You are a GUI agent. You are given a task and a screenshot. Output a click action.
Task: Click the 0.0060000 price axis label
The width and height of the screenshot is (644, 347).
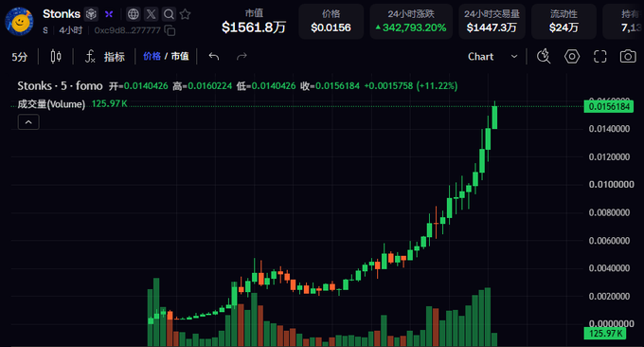coord(609,241)
